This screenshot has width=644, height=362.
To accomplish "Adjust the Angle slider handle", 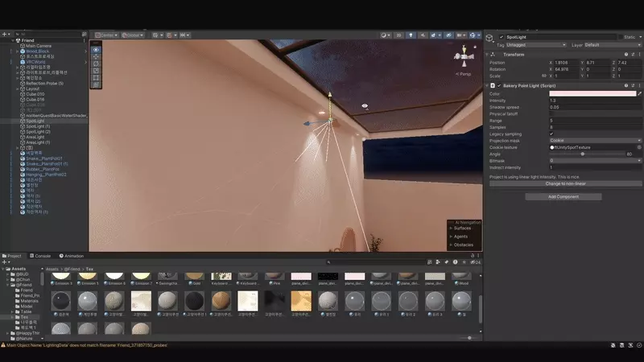I will (582, 154).
